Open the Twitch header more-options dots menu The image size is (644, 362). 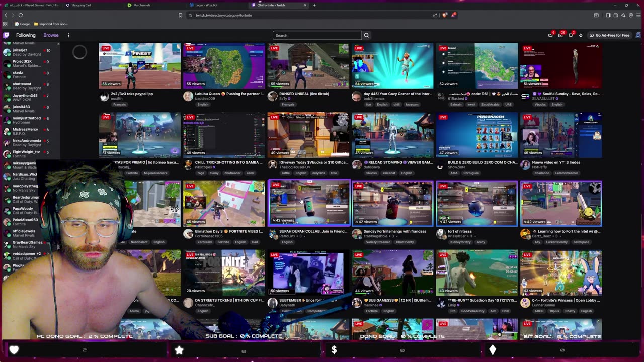(68, 35)
